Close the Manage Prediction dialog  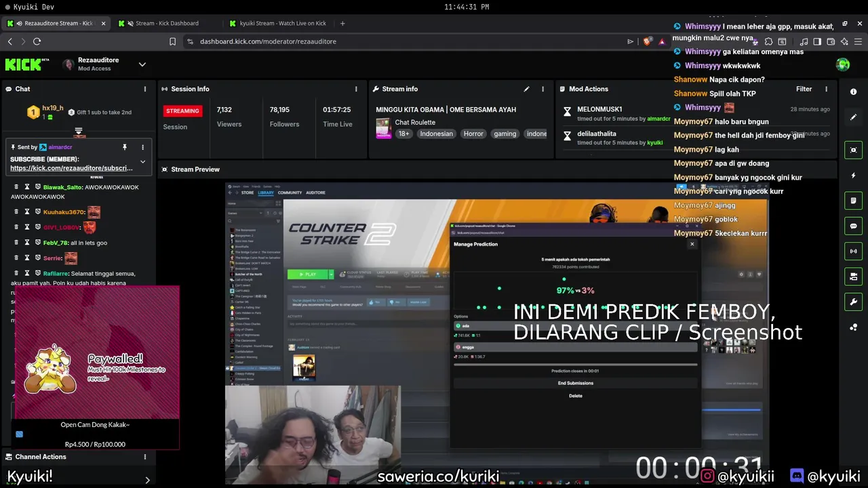click(x=692, y=244)
